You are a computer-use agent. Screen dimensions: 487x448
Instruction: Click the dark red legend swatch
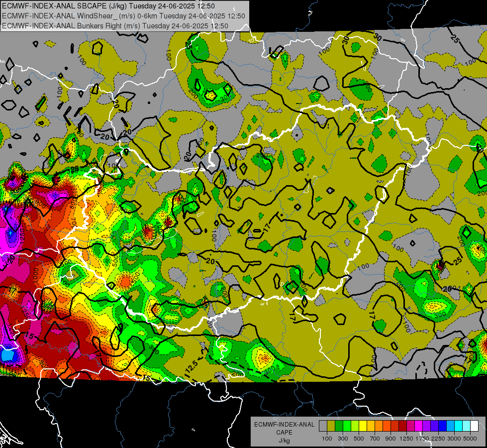tap(402, 426)
